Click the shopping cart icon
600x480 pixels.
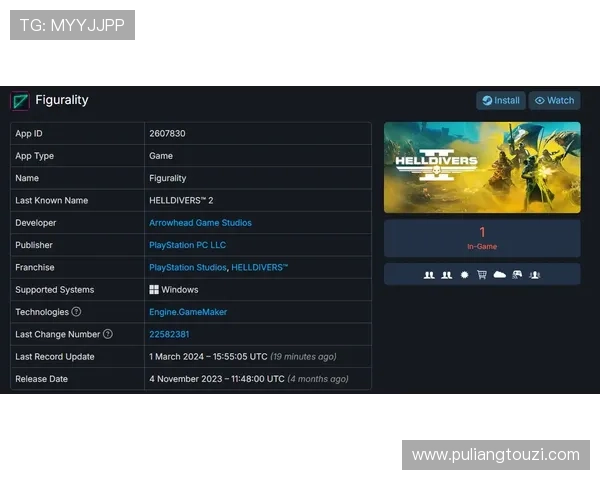(482, 275)
